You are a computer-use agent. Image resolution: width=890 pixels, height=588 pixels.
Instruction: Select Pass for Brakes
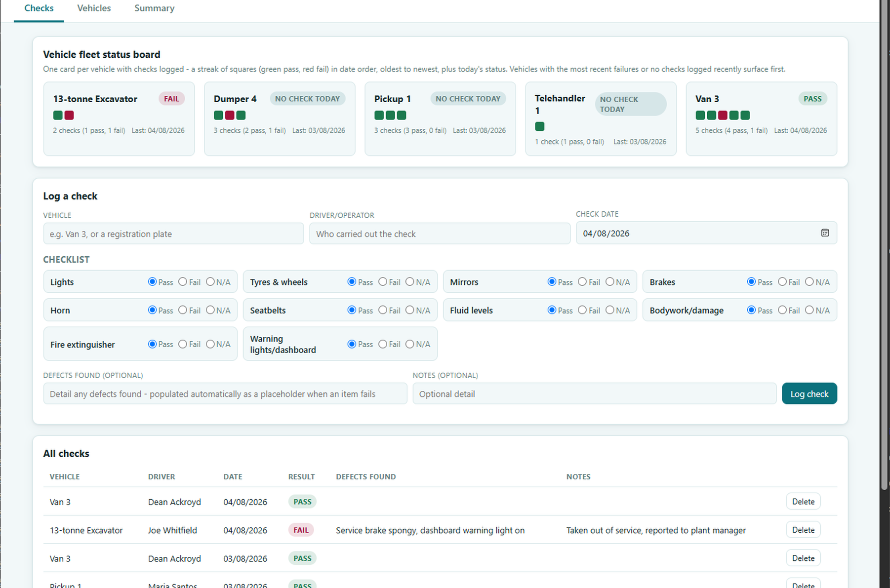pyautogui.click(x=751, y=282)
